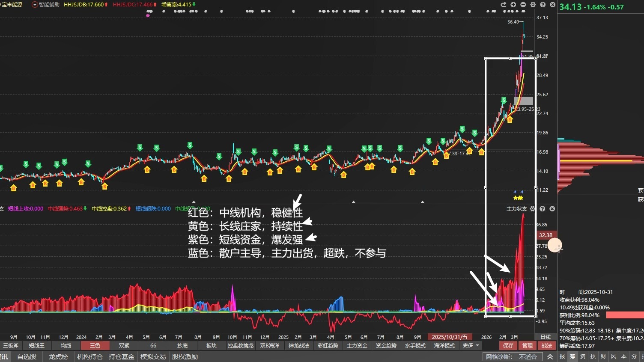Zoom out with the minus icon
This screenshot has height=362, width=644.
click(x=523, y=5)
